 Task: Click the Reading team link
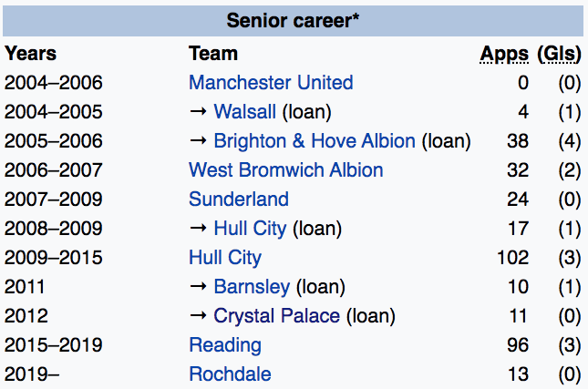coord(225,345)
